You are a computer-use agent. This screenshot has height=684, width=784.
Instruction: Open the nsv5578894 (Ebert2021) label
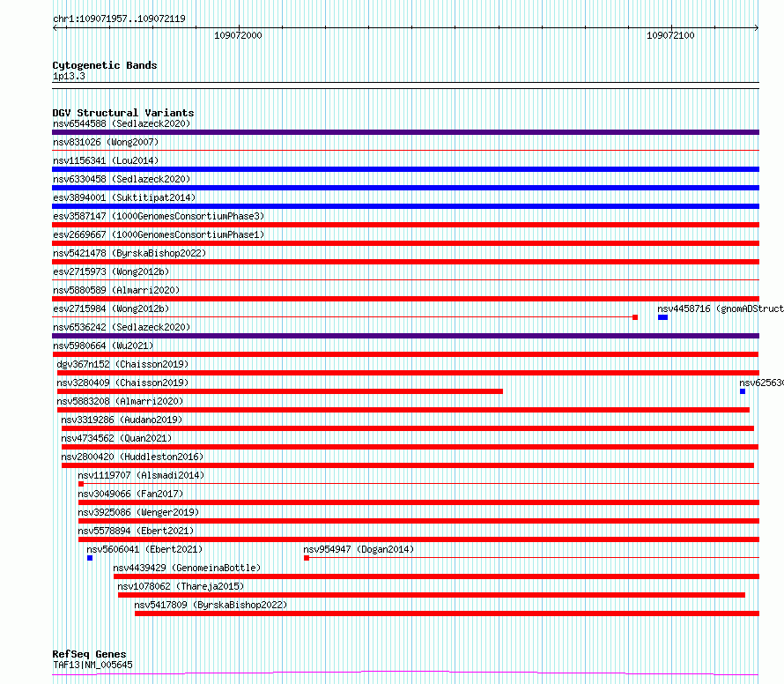pos(136,531)
